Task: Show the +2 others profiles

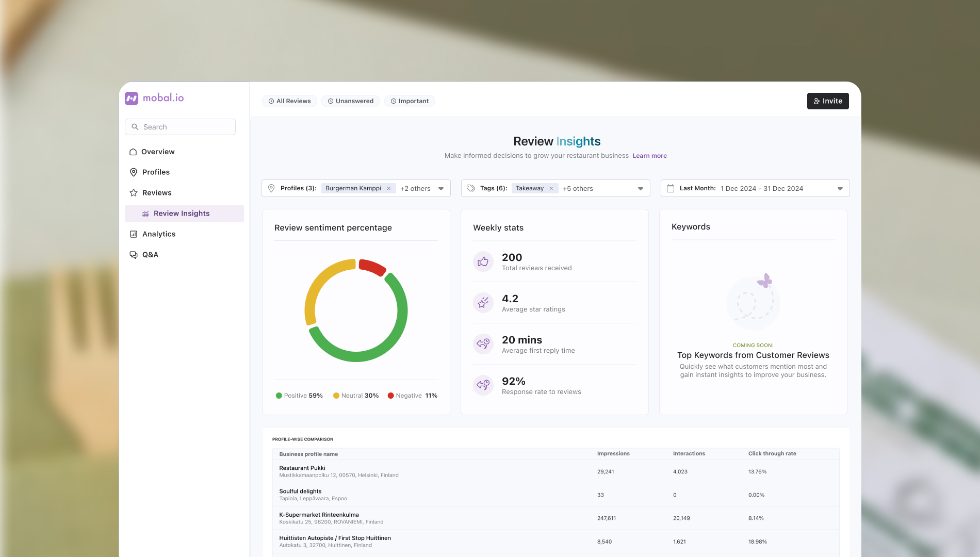Action: click(415, 188)
